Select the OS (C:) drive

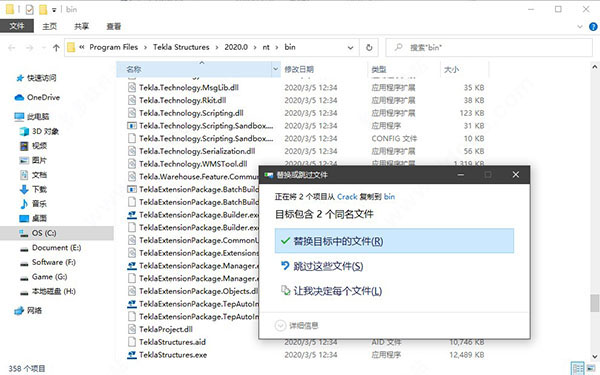tap(57, 233)
